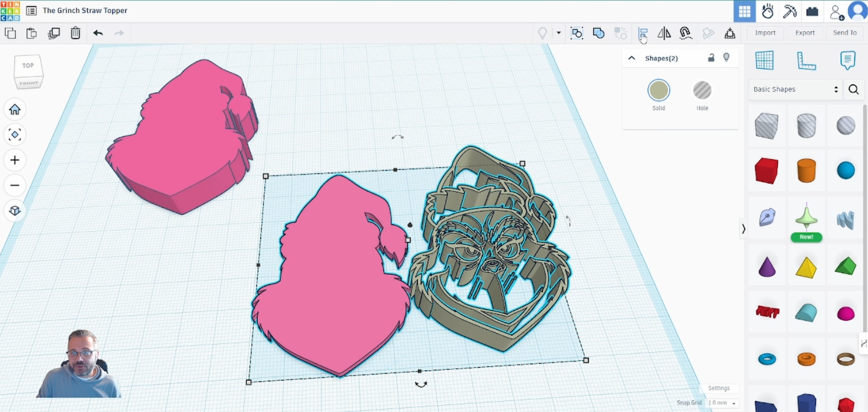The width and height of the screenshot is (868, 412).
Task: Toggle the lock editing icon in Shapes panel
Action: pos(711,58)
